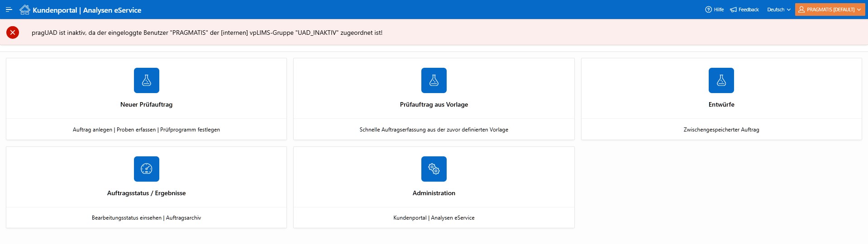Click the red error X icon
Viewport: 868px width, 244px height.
(x=13, y=33)
